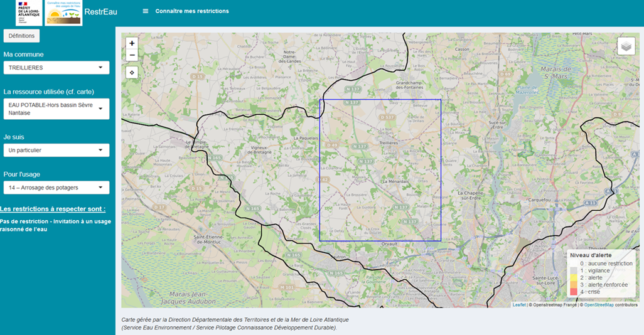Click Sainte-Luce-sur-Loire label on the map

[x=546, y=280]
